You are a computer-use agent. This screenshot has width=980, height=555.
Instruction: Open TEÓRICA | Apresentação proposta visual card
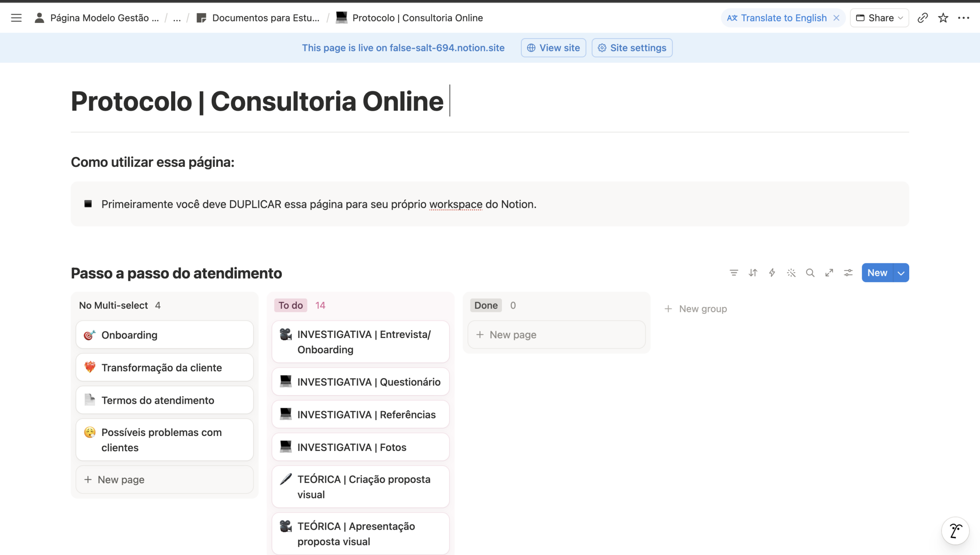coord(360,534)
